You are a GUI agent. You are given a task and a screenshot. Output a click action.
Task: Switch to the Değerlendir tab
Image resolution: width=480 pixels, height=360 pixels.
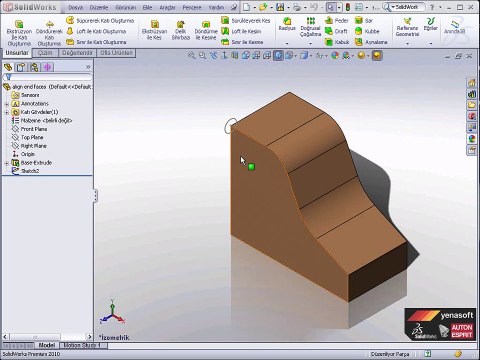(77, 53)
